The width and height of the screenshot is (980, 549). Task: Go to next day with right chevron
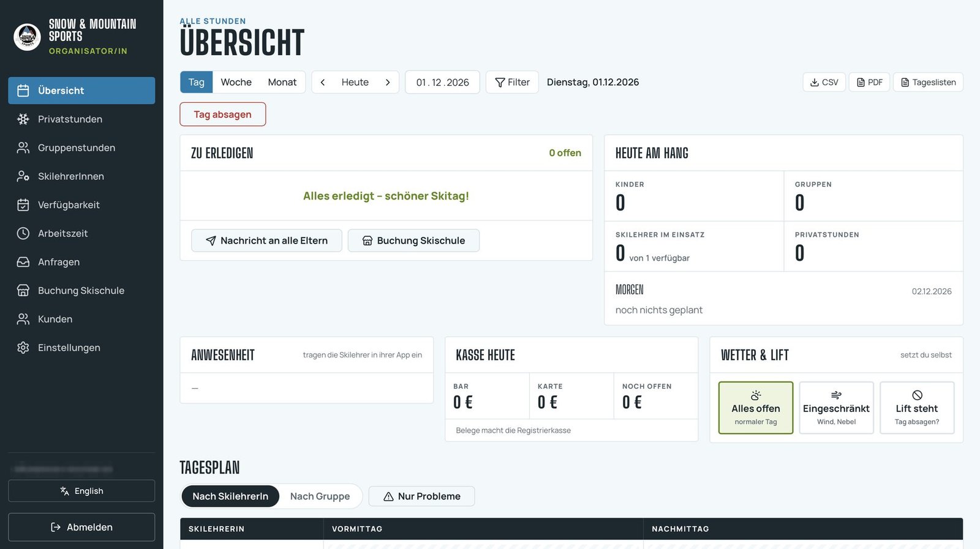[388, 82]
